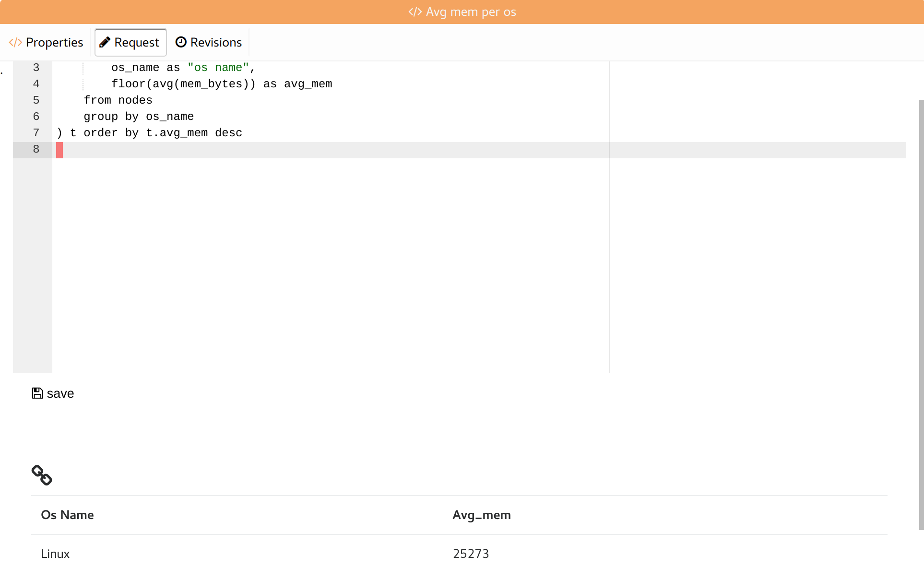Click 'from nodes' code line

[118, 100]
